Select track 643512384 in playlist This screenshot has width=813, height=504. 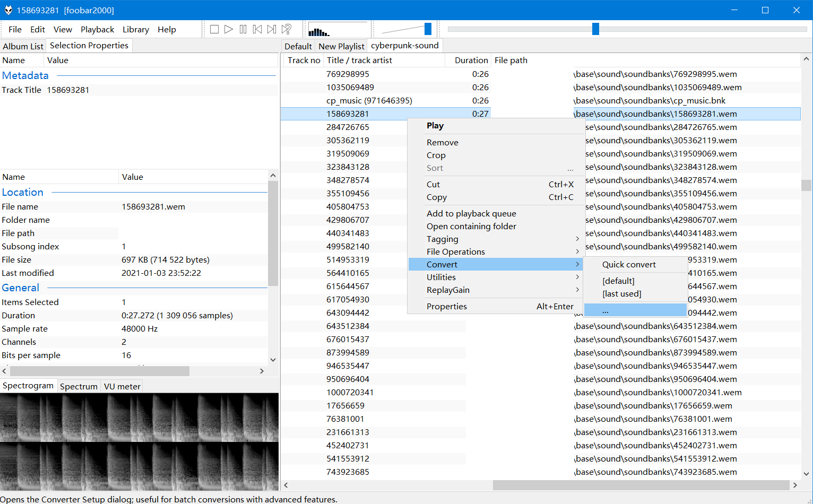[x=540, y=326]
